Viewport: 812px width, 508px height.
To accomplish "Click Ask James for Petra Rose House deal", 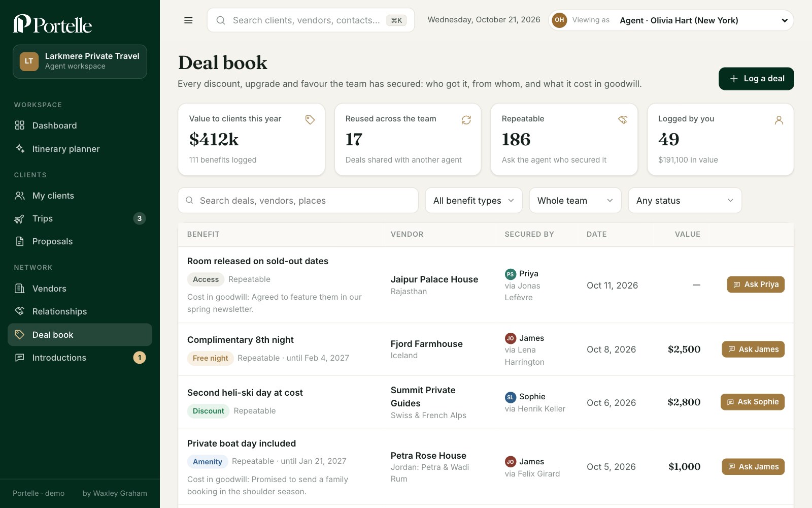I will point(753,466).
